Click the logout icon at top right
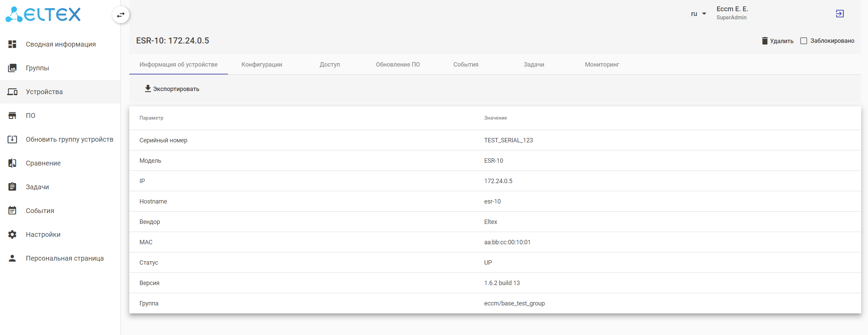Viewport: 868px width, 335px height. point(840,14)
